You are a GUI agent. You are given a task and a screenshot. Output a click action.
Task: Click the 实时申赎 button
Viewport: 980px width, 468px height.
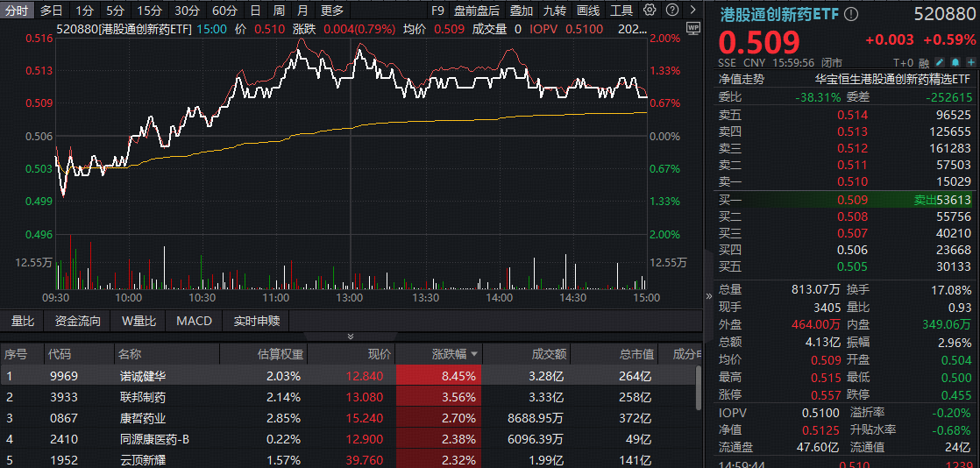click(257, 321)
